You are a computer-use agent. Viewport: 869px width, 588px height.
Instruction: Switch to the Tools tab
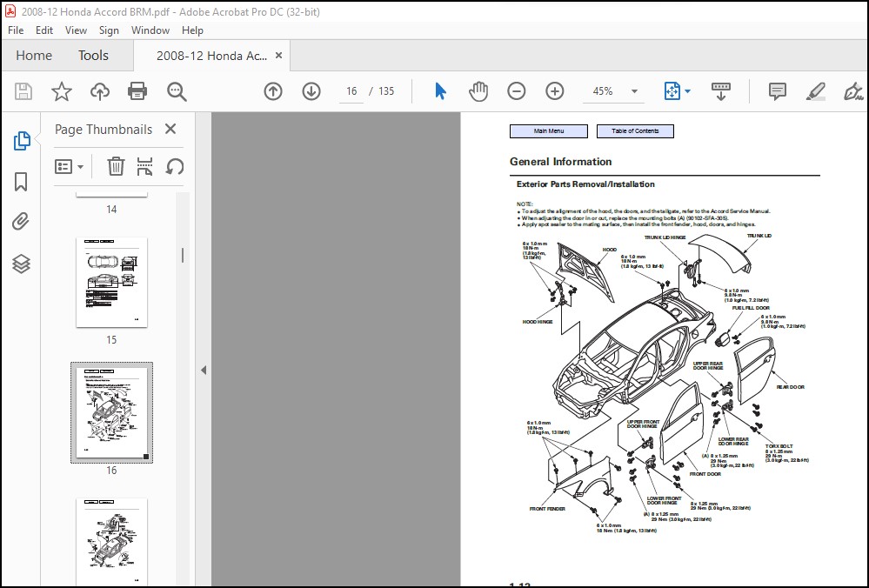93,56
